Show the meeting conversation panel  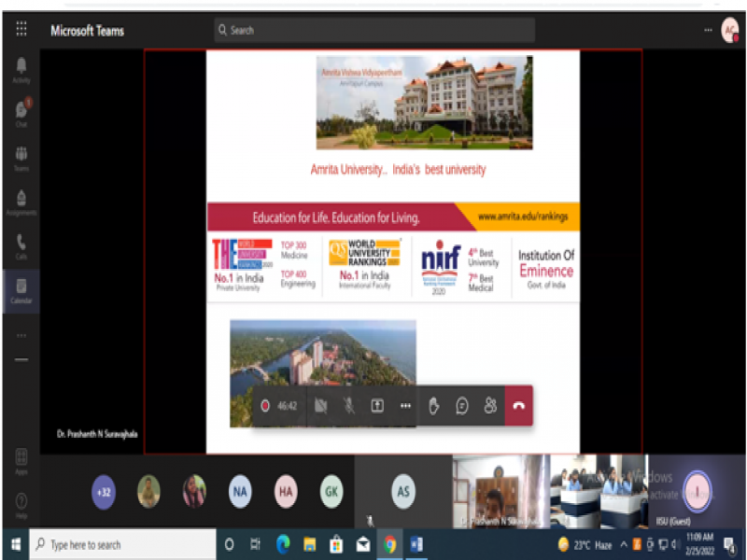(462, 406)
